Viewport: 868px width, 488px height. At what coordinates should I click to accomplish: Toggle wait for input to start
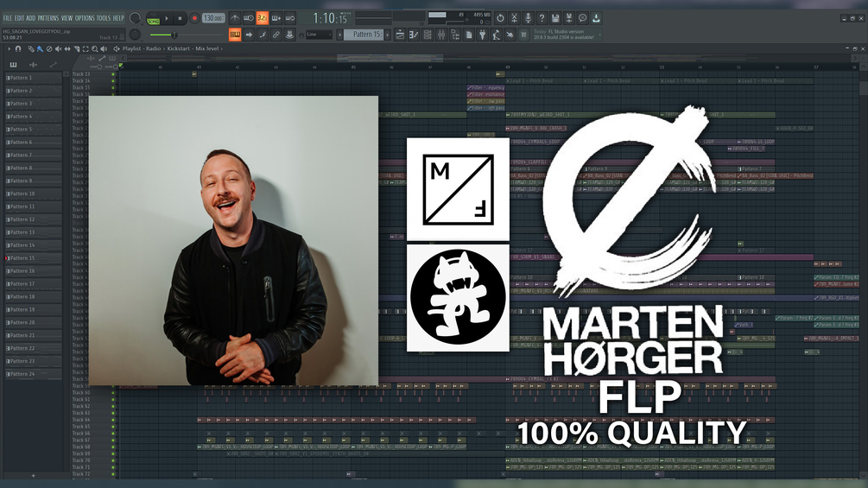coord(249,18)
